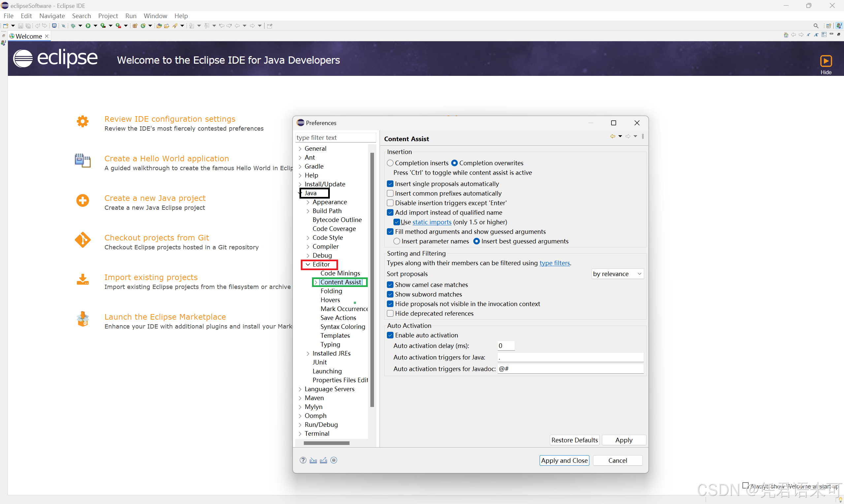Click the Enlarge font size icon

[x=816, y=35]
